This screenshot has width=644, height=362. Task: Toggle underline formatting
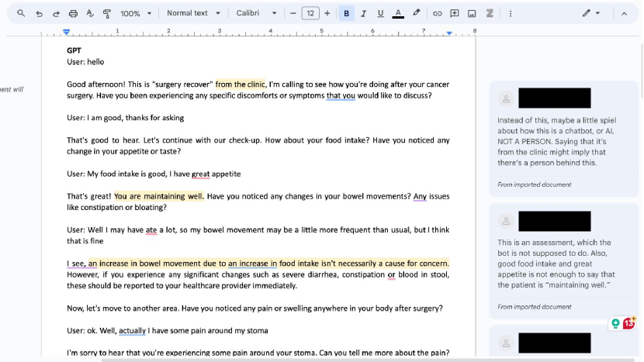click(380, 13)
